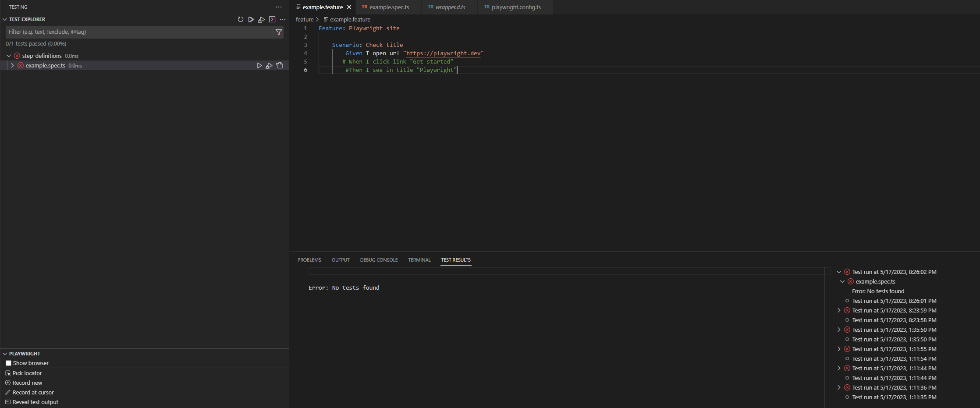Debug the example.spec.ts test
The image size is (980, 408).
pos(269,65)
